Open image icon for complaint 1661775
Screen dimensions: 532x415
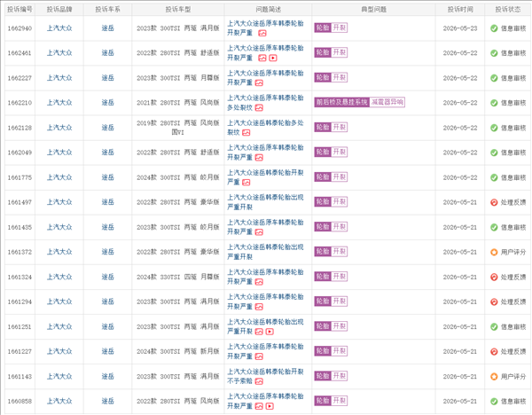(x=246, y=183)
